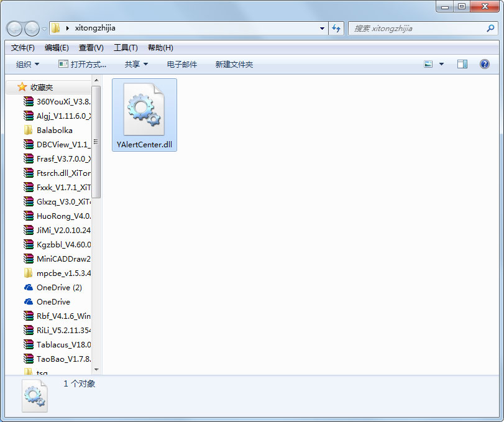Go forward using the Forward arrow
This screenshot has width=504, height=422.
coord(32,29)
